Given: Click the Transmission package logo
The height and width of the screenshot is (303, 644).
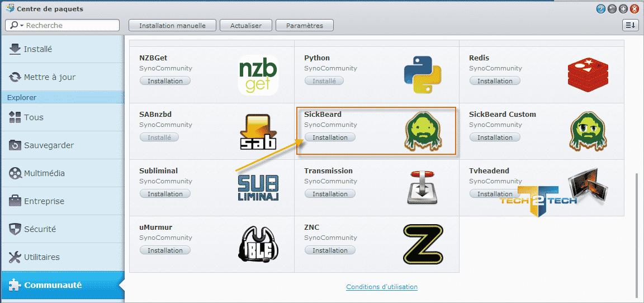Looking at the screenshot, I should [x=423, y=187].
